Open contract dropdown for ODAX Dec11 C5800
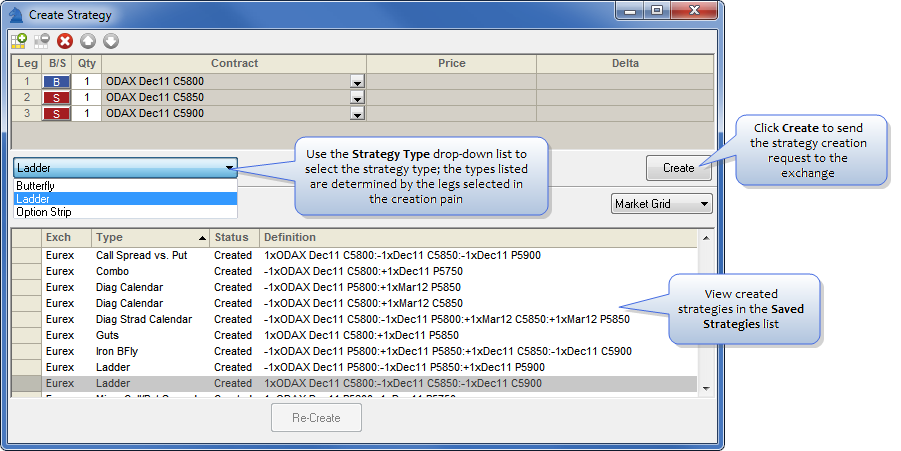 pyautogui.click(x=357, y=82)
